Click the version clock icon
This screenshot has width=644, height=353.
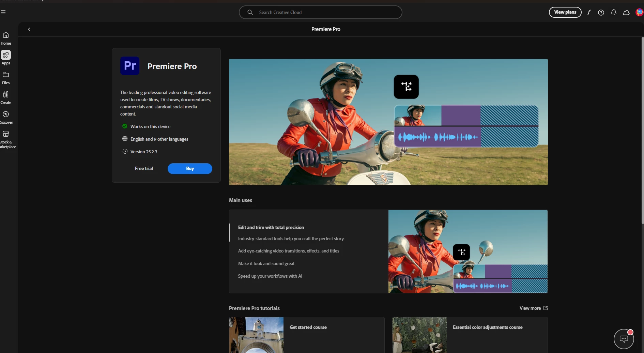click(125, 151)
